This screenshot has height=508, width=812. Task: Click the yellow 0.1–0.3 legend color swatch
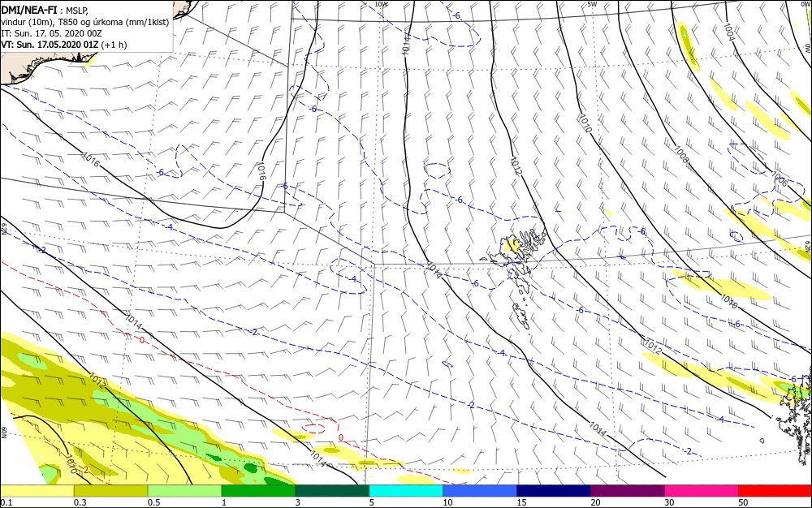37,491
